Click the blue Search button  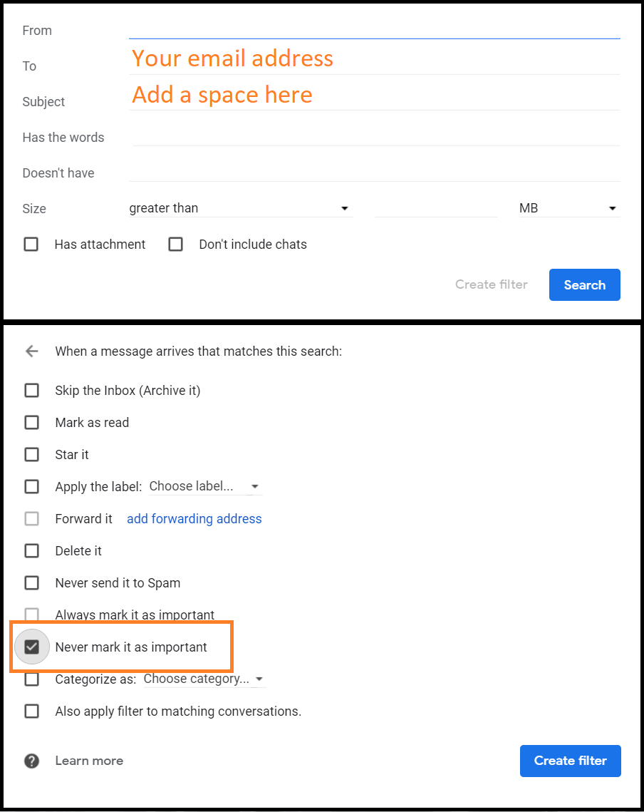pyautogui.click(x=584, y=285)
